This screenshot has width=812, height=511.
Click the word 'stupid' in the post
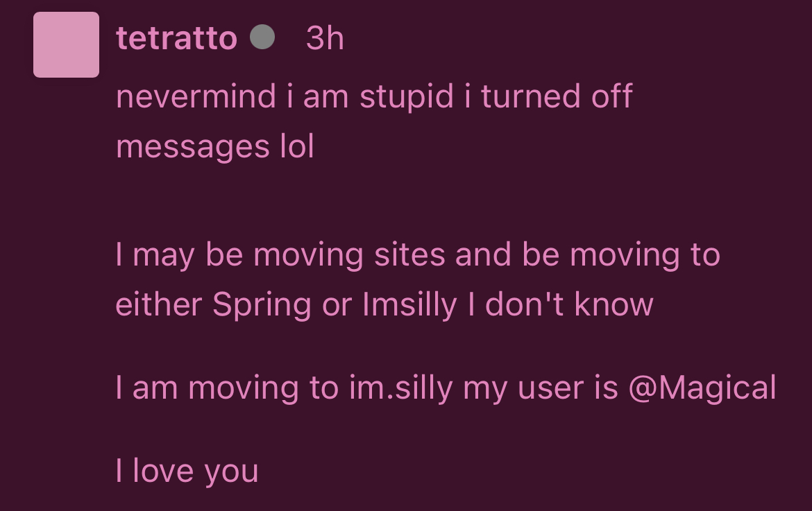click(407, 96)
